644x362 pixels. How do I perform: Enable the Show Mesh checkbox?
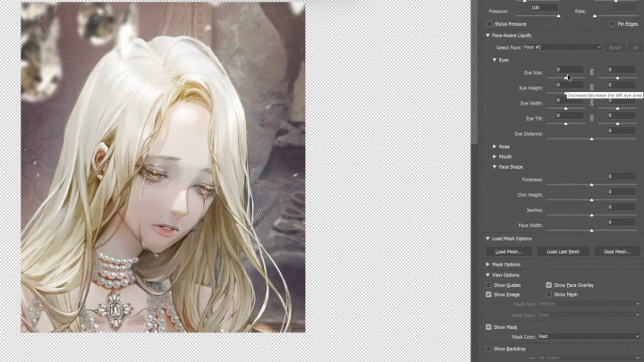tap(548, 294)
